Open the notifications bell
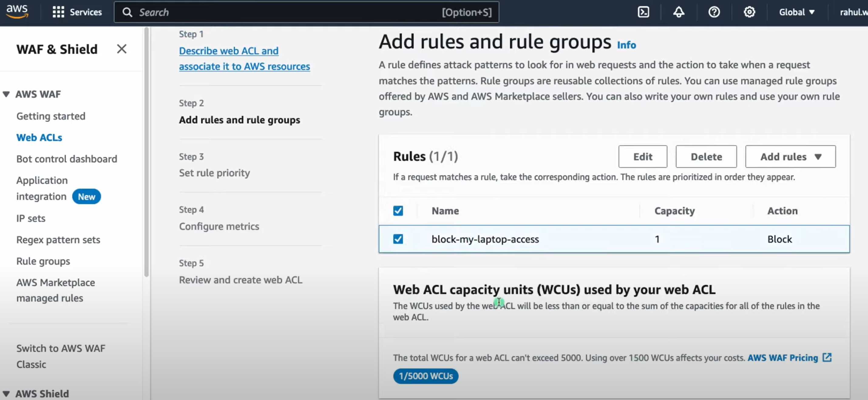 click(679, 12)
